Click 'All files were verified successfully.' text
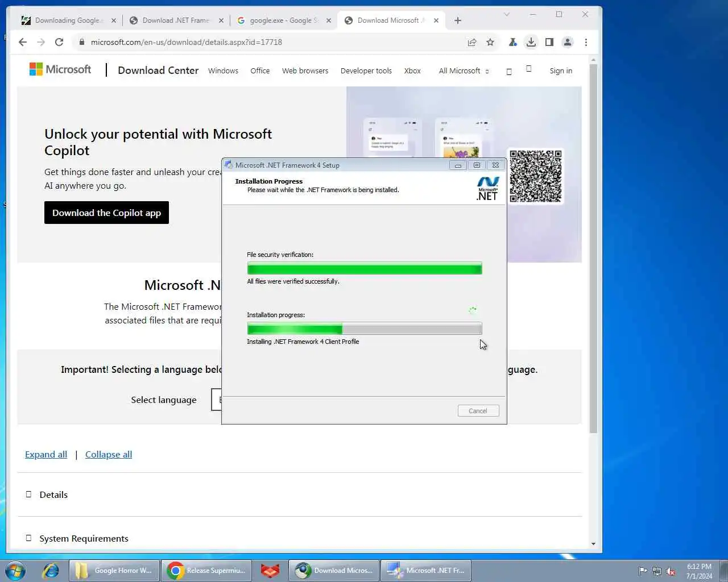The width and height of the screenshot is (728, 582). click(293, 281)
